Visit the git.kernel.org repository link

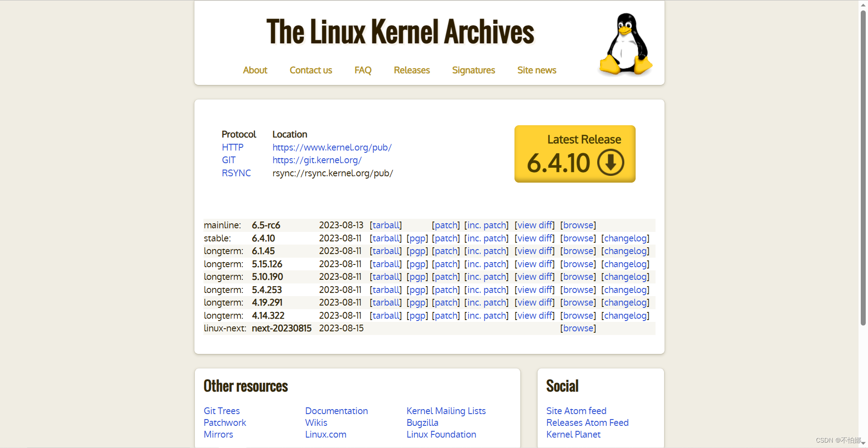tap(317, 160)
